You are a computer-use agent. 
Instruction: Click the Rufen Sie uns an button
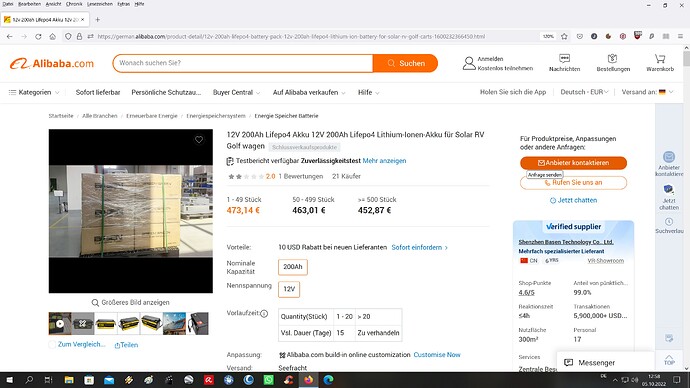(x=573, y=183)
